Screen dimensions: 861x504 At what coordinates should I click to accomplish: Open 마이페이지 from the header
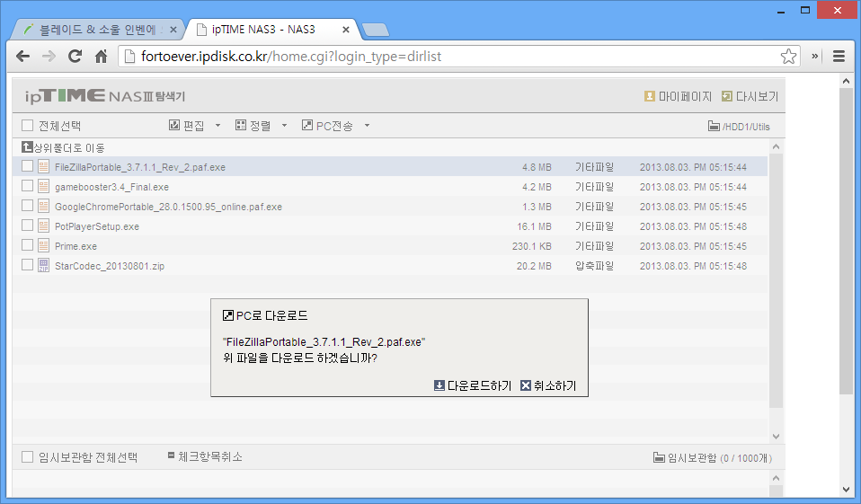pos(649,96)
